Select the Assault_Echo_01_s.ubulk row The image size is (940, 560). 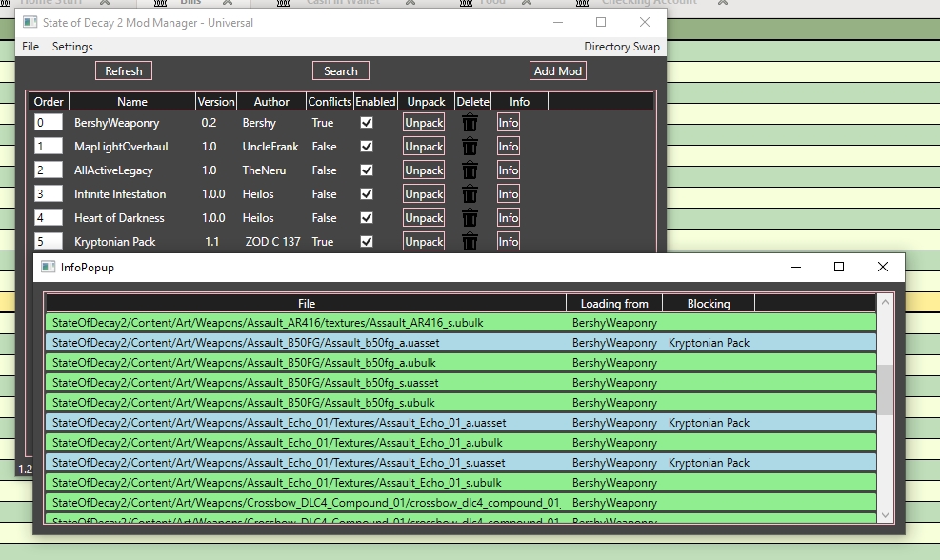(x=461, y=483)
